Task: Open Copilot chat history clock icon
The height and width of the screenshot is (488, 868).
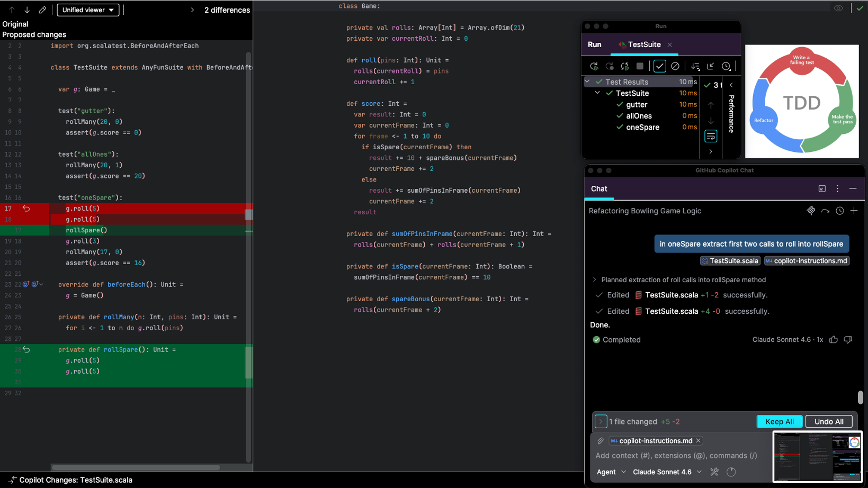Action: tap(839, 211)
